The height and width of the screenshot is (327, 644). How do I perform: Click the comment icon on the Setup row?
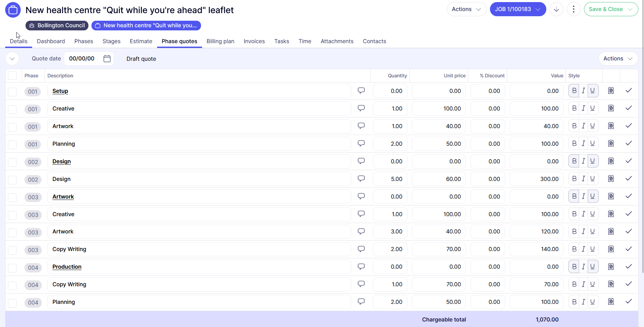click(361, 91)
